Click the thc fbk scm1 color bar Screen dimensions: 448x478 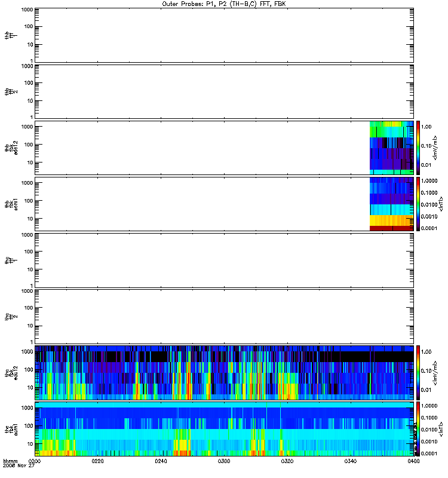418,429
